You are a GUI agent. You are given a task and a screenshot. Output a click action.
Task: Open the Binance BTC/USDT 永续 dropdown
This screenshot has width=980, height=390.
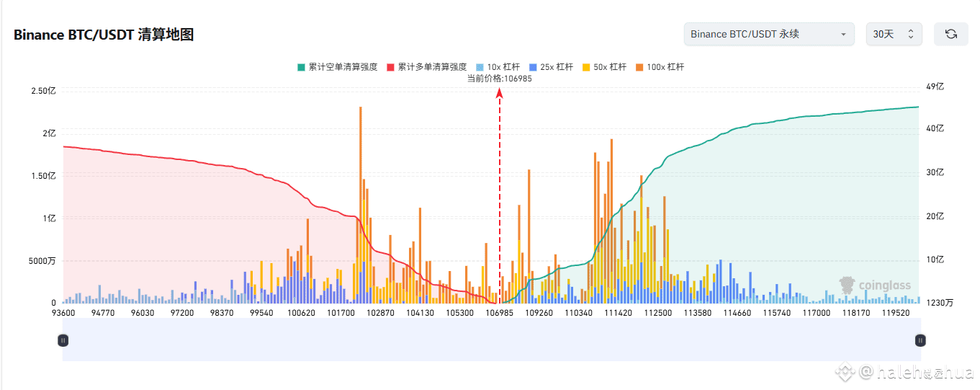pos(769,34)
